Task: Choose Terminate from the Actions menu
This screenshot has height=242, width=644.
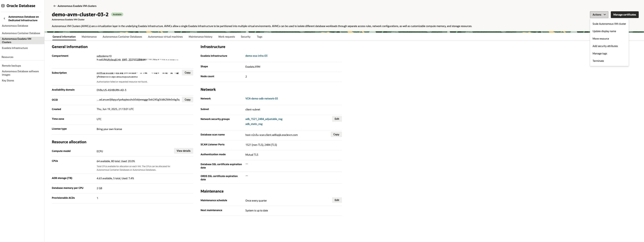Action: [598, 61]
